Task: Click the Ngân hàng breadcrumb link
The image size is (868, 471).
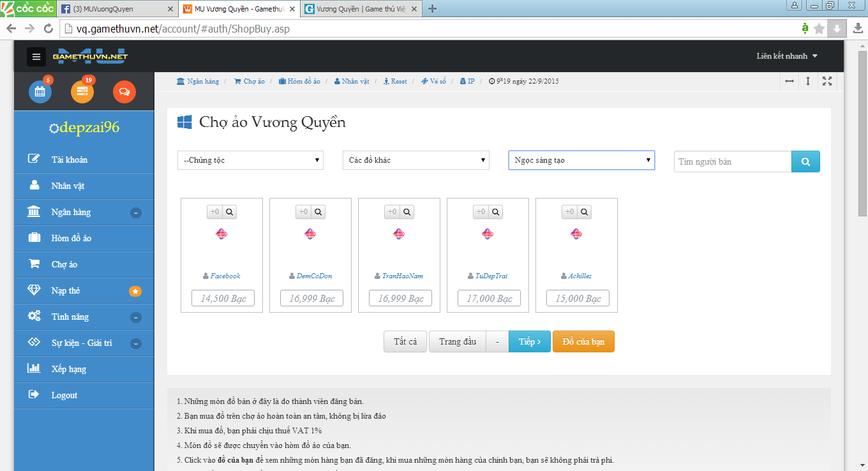Action: tap(198, 81)
